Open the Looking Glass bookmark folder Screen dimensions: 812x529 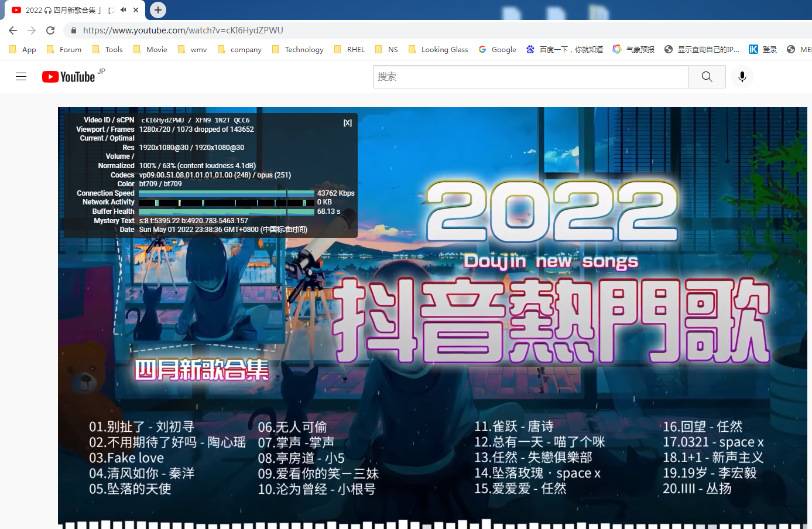click(x=438, y=50)
